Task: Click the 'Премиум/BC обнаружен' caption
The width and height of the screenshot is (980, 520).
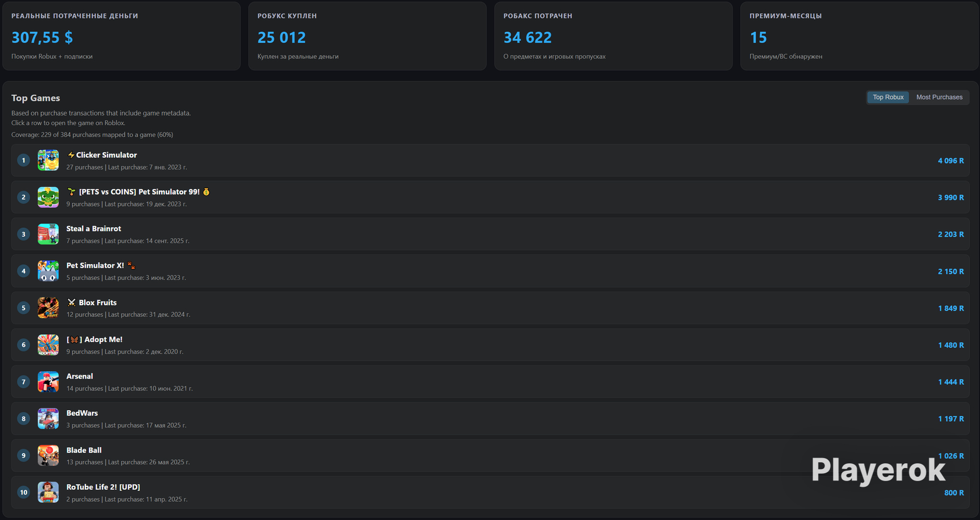Action: (786, 57)
